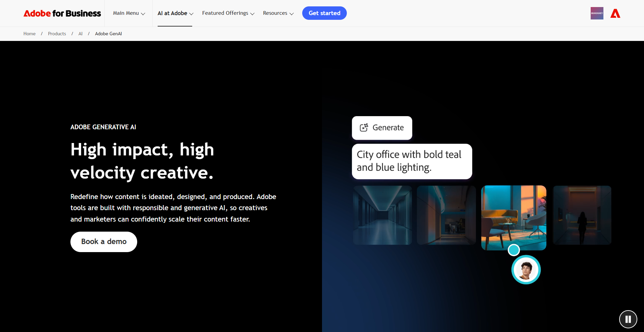Viewport: 644px width, 332px height.
Task: Click the circular user avatar portrait
Action: click(x=526, y=270)
